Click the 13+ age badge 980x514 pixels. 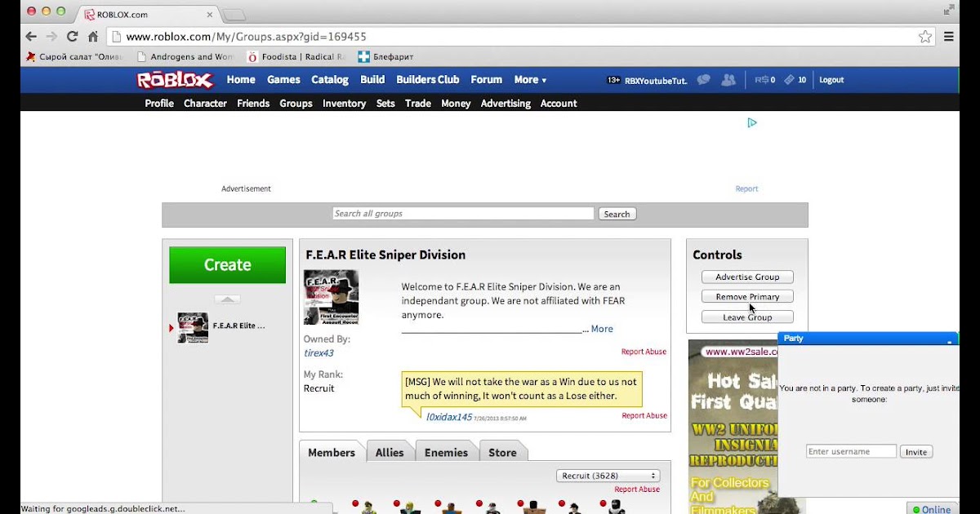(614, 80)
